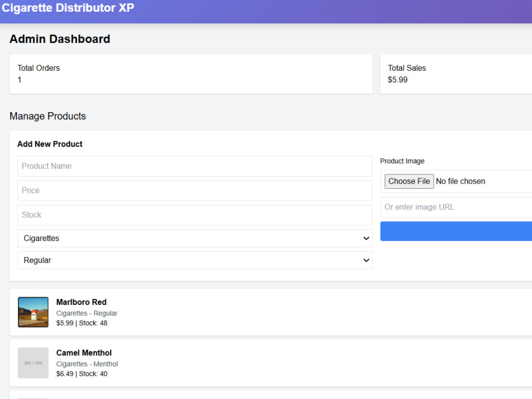Click the blue add product button

[x=456, y=231]
